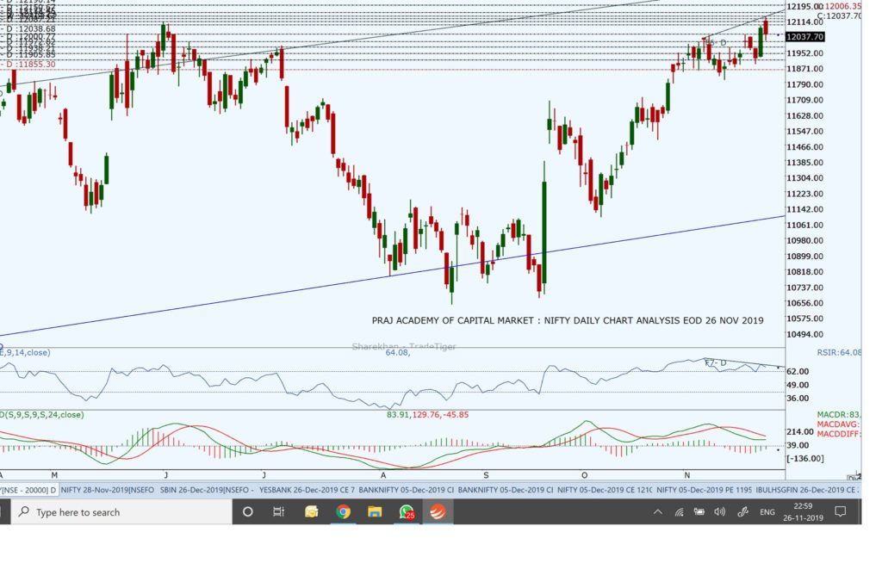Switch to the NIFTY 28-Nov-2019 NSEFO tab
Image resolution: width=882 pixels, height=588 pixels.
(107, 490)
